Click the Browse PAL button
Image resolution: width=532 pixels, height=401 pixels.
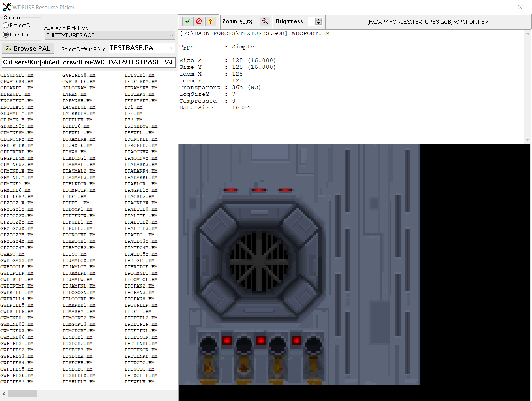[28, 48]
